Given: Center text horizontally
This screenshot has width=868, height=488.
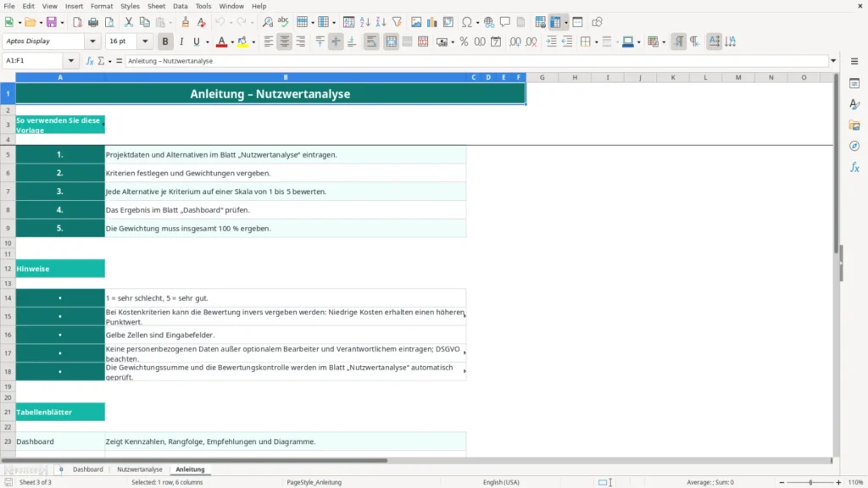Looking at the screenshot, I should [x=285, y=42].
